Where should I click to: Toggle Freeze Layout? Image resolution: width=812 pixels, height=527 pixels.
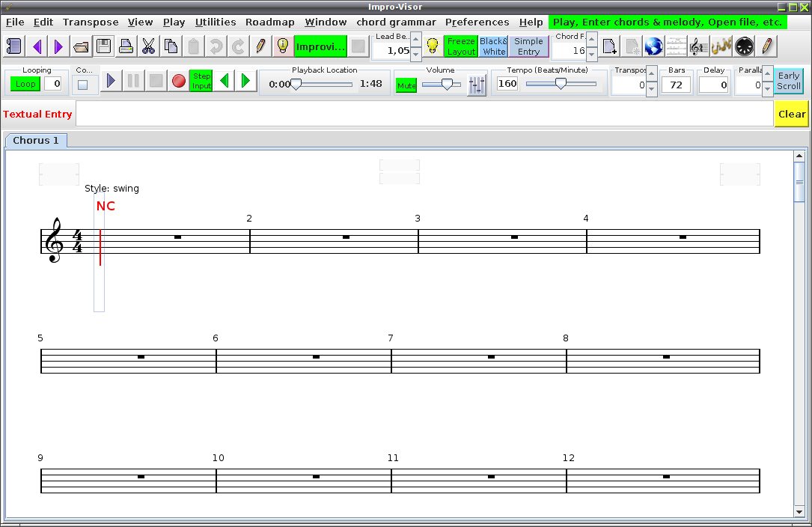click(x=461, y=46)
